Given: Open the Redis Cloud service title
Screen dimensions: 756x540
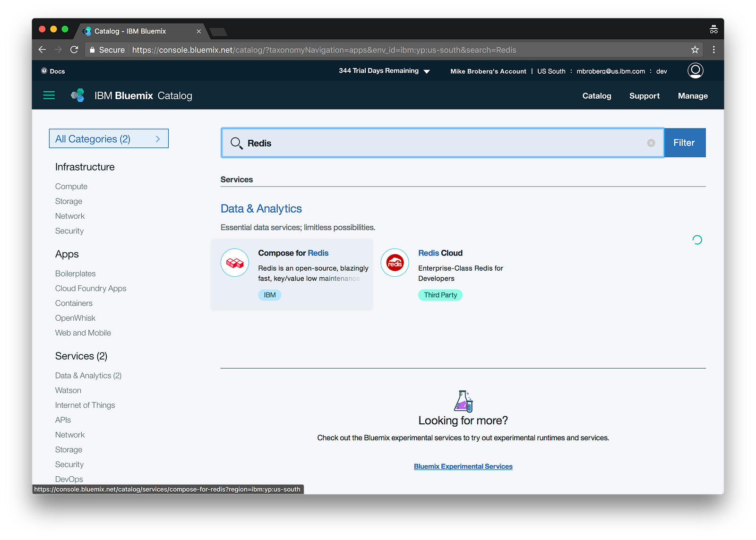Looking at the screenshot, I should (x=440, y=253).
